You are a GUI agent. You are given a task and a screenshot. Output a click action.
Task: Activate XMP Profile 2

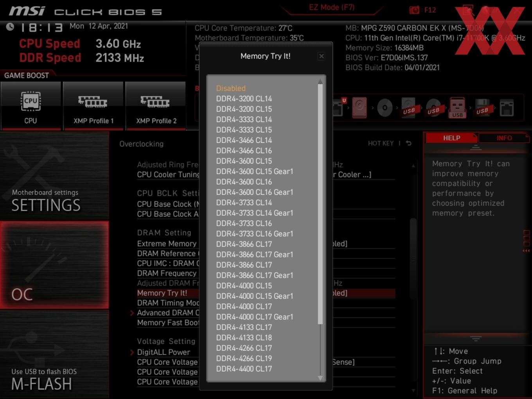click(x=156, y=106)
